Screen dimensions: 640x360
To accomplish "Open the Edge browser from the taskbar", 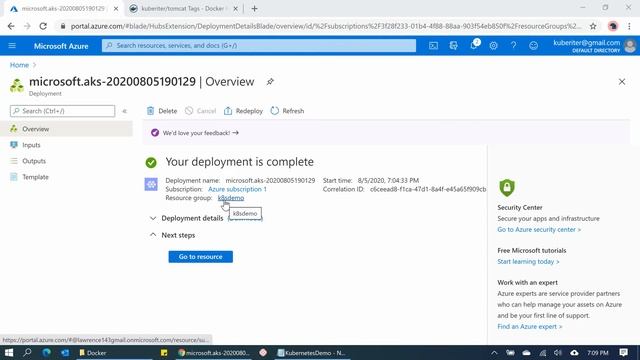I will pyautogui.click(x=46, y=353).
